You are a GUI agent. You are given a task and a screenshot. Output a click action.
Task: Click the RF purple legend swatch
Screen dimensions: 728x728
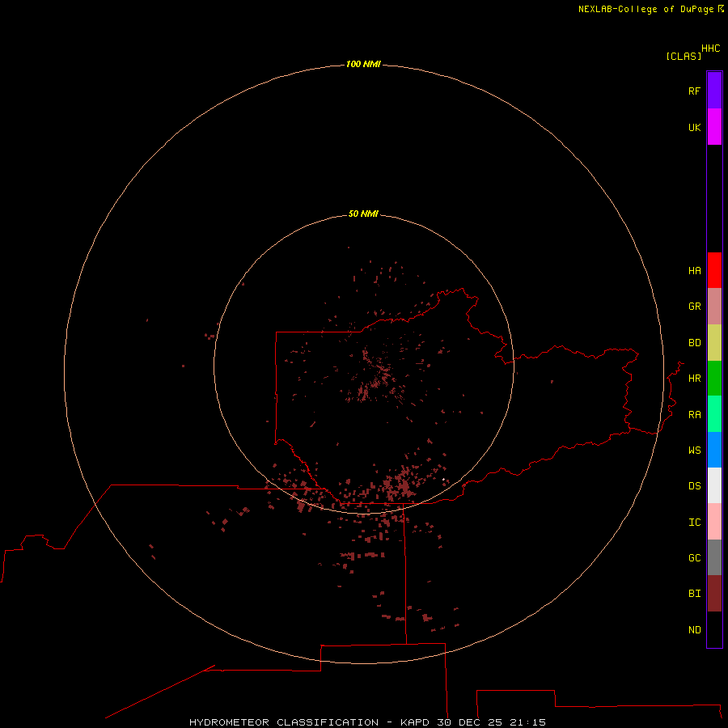tap(714, 91)
